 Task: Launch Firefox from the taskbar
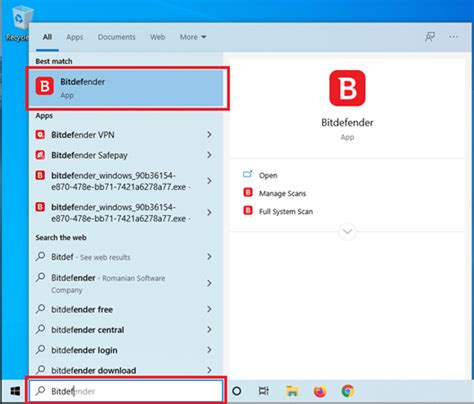(320, 391)
